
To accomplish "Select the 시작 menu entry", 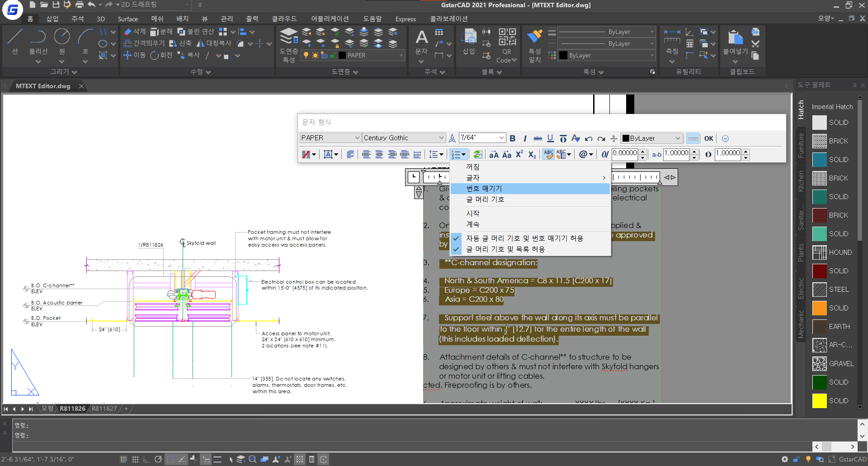I will [x=530, y=214].
